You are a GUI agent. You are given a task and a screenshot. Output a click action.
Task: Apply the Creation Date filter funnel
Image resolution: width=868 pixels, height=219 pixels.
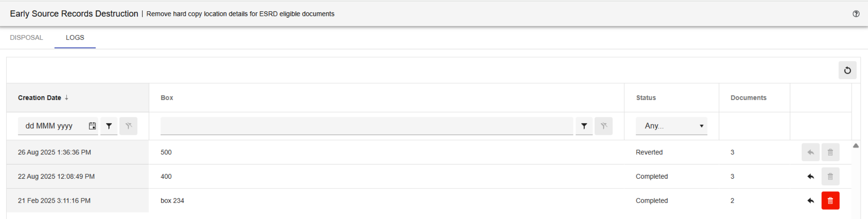click(x=109, y=126)
